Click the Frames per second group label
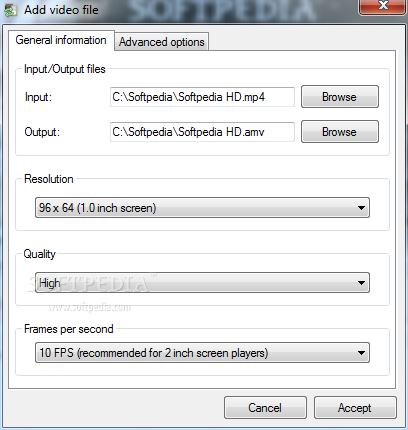Viewport: 408px width, 430px height. point(69,329)
